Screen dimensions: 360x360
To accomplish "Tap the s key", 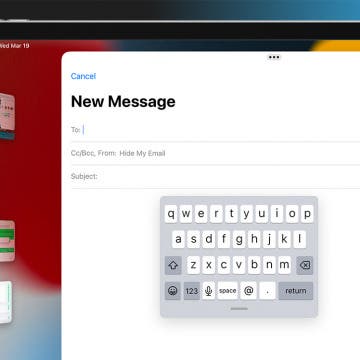I will point(194,239).
